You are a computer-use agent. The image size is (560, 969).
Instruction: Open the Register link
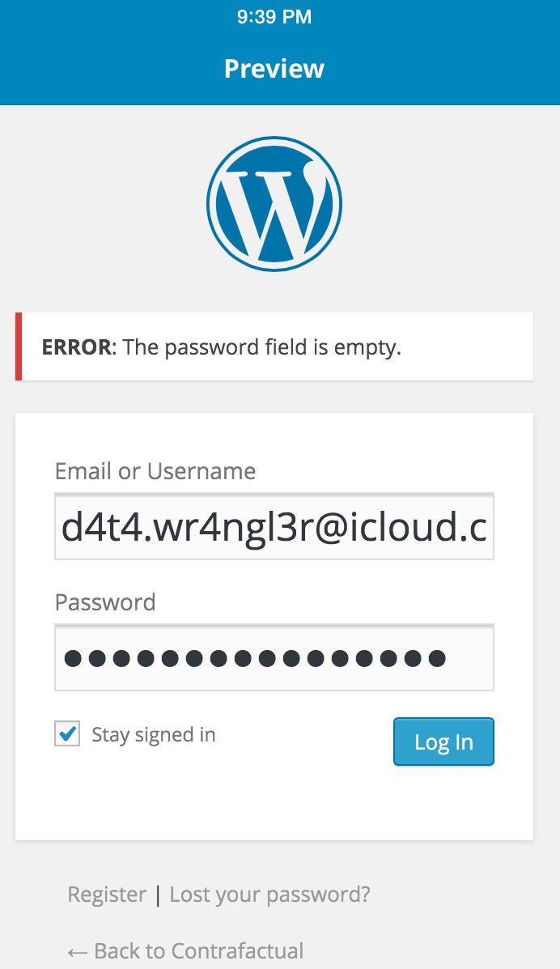pyautogui.click(x=107, y=895)
